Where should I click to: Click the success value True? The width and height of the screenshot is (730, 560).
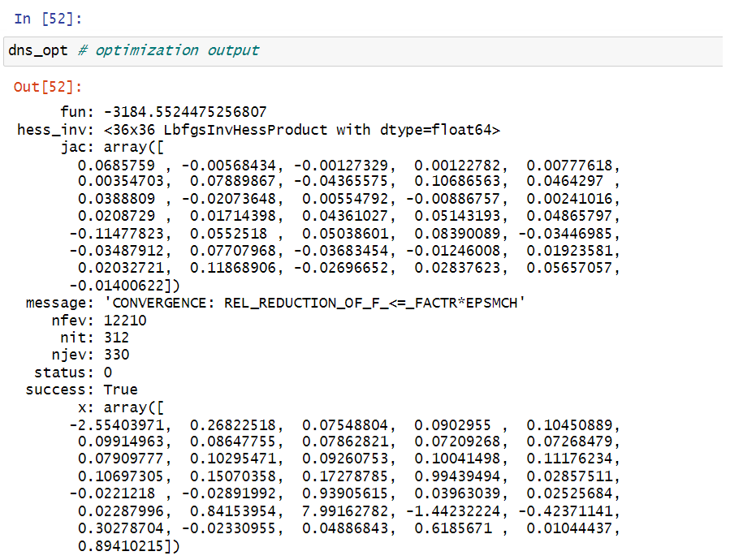point(120,390)
